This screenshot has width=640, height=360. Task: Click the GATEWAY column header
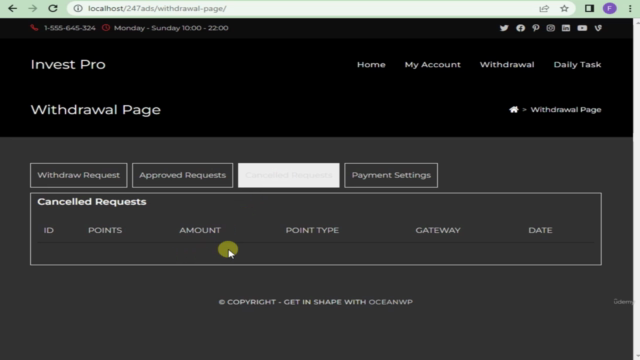[x=438, y=230]
